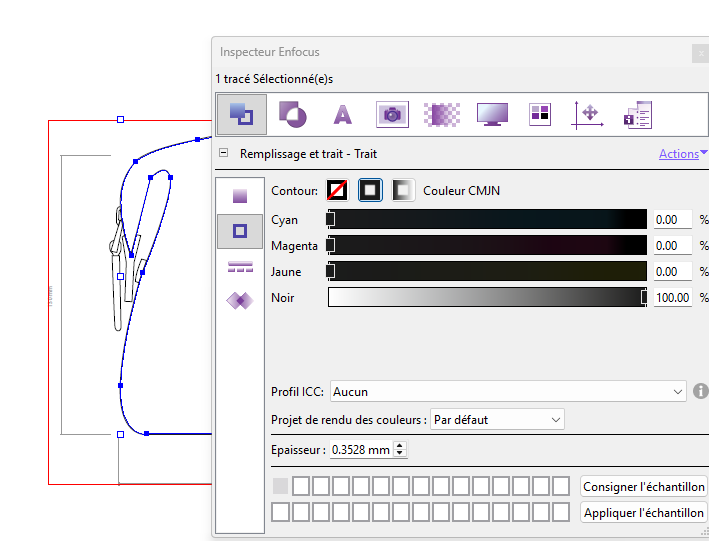The image size is (709, 541).
Task: Click the Jaune percentage field
Action: [x=673, y=271]
